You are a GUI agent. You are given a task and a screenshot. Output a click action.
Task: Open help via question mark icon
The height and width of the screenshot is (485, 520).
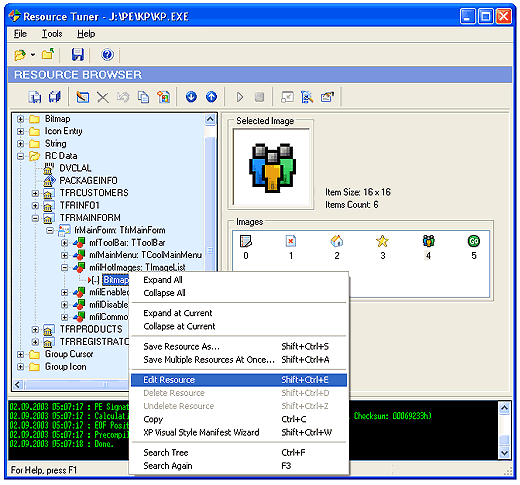coord(107,55)
